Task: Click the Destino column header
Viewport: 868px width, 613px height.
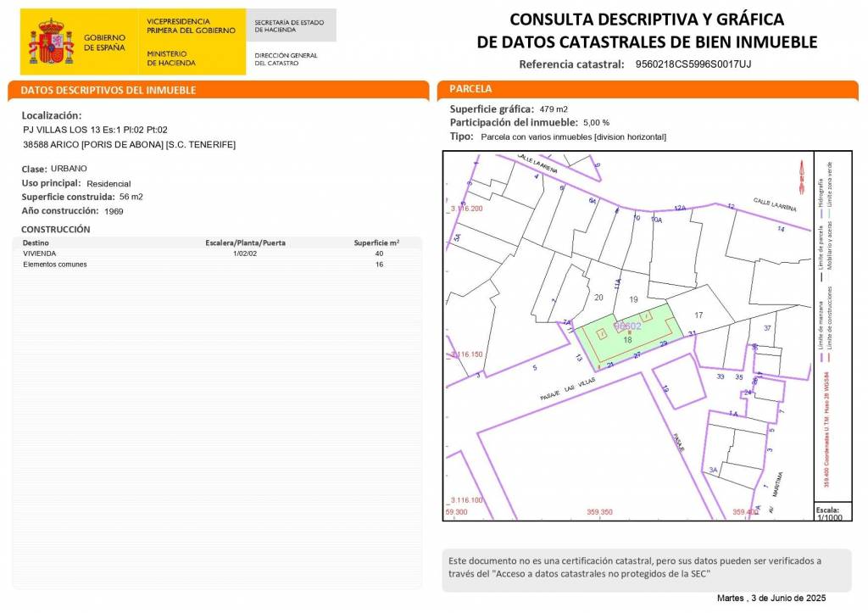Action: tap(36, 242)
